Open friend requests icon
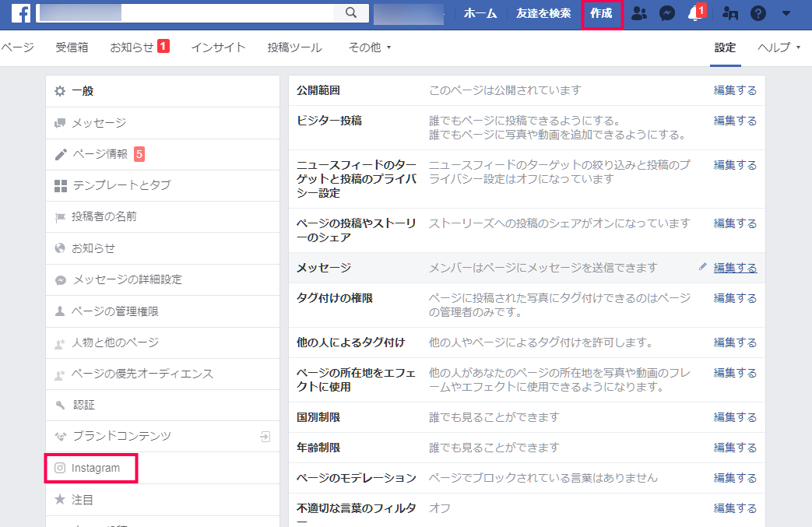 click(x=638, y=13)
